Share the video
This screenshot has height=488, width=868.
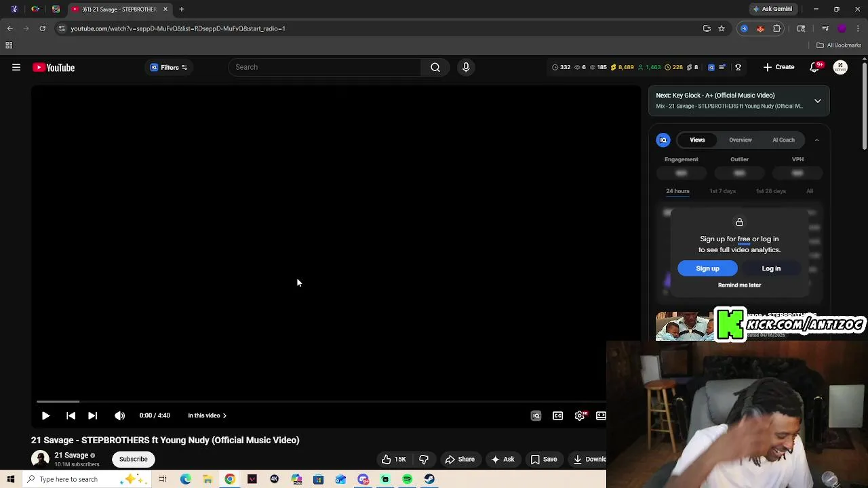(x=459, y=460)
